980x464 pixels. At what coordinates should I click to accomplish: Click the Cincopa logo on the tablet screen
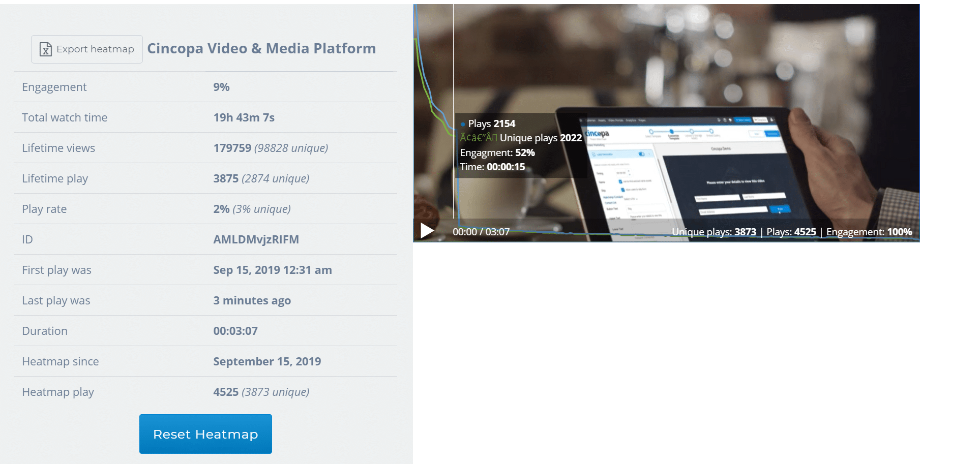tap(597, 134)
